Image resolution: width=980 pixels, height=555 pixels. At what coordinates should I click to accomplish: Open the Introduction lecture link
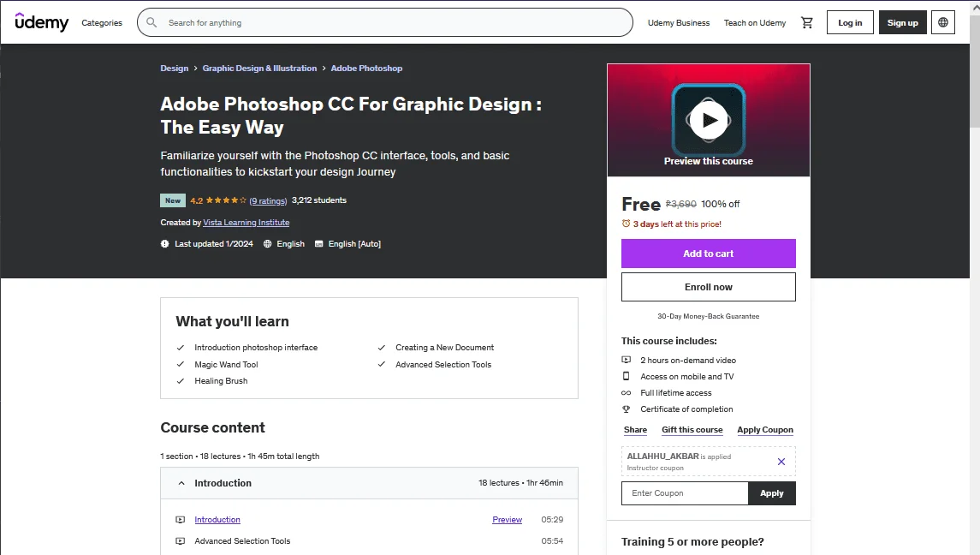(217, 520)
